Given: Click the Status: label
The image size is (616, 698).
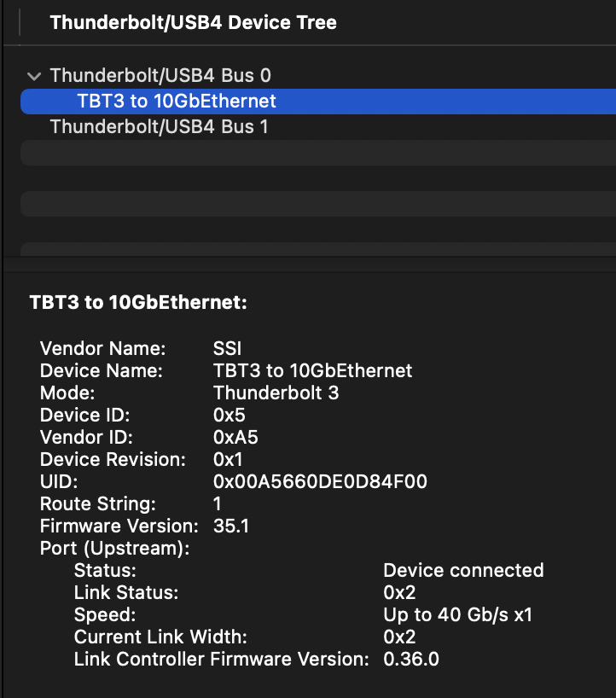Looking at the screenshot, I should click(x=105, y=570).
